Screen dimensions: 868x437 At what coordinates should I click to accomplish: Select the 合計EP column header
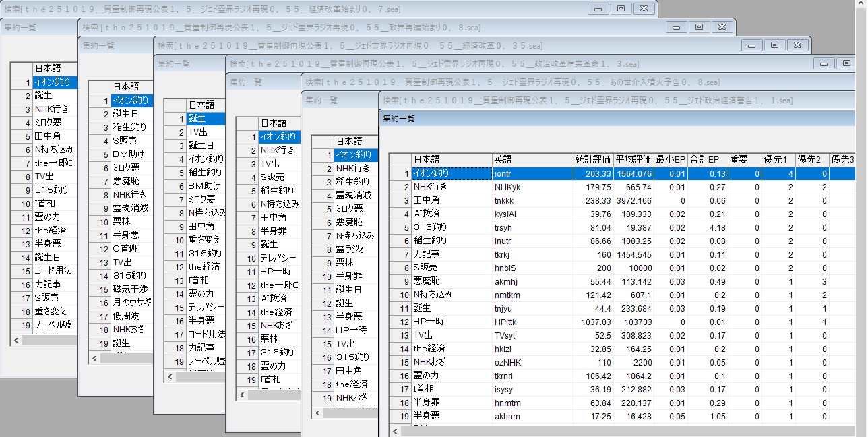pos(707,160)
